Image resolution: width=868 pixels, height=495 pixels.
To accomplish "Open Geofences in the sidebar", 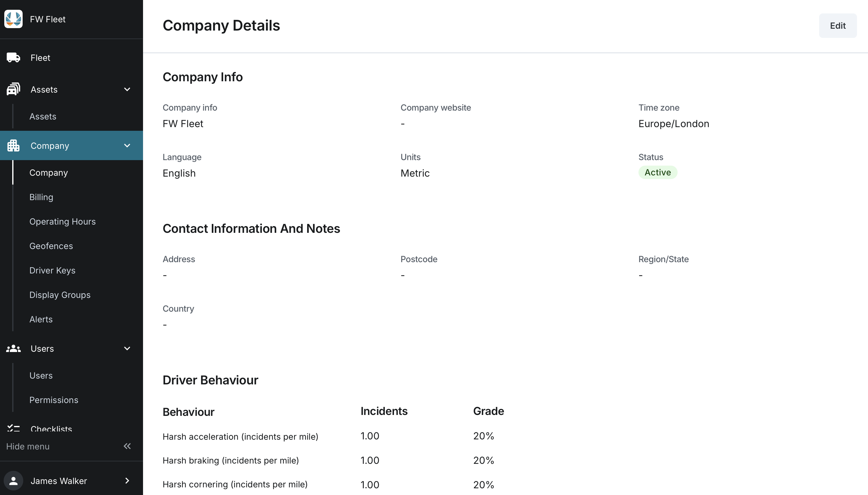I will (51, 246).
